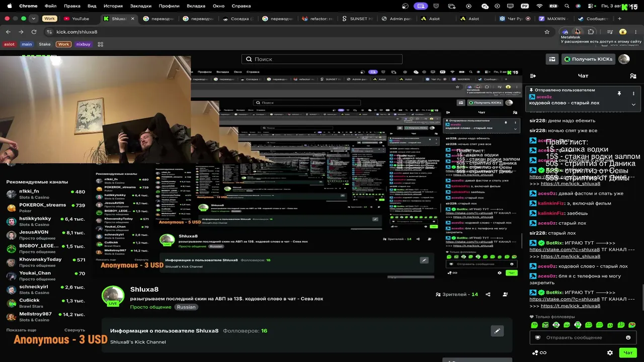644x362 pixels.
Task: Open the Work tab group label
Action: click(49, 19)
